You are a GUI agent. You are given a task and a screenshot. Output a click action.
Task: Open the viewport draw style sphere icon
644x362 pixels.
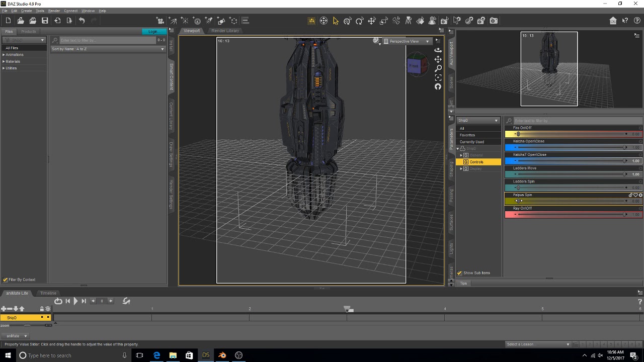coord(376,41)
